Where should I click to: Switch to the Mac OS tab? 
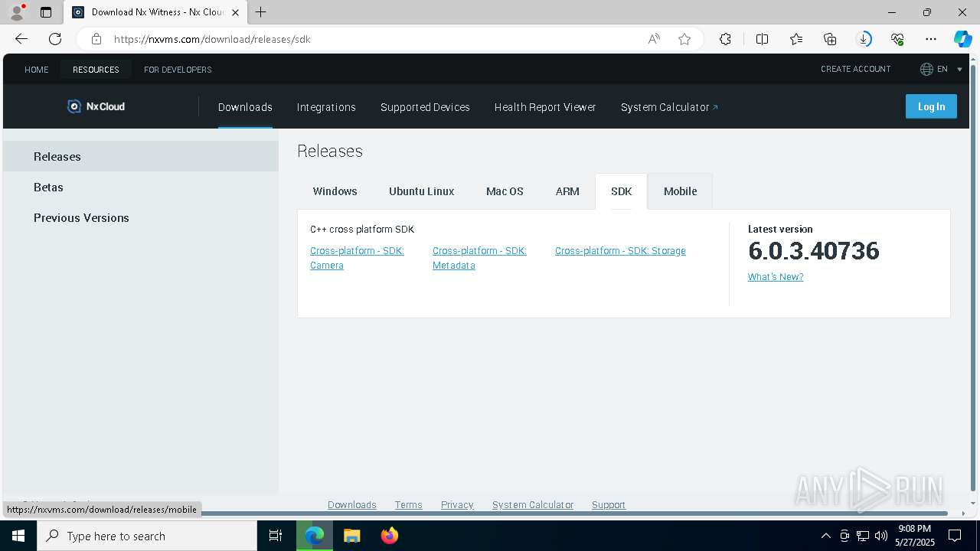click(505, 191)
